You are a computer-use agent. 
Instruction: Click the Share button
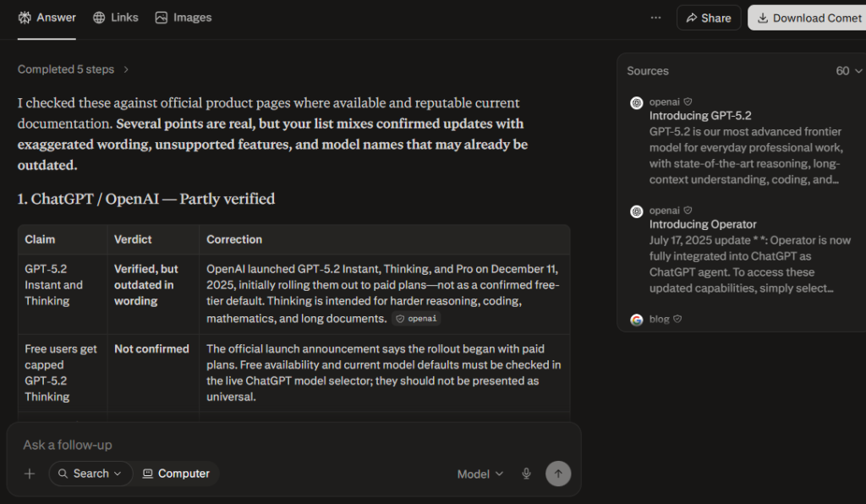(709, 19)
